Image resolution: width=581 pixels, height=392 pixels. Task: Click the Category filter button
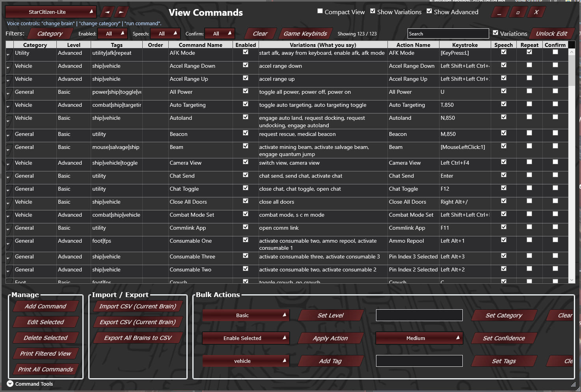50,33
